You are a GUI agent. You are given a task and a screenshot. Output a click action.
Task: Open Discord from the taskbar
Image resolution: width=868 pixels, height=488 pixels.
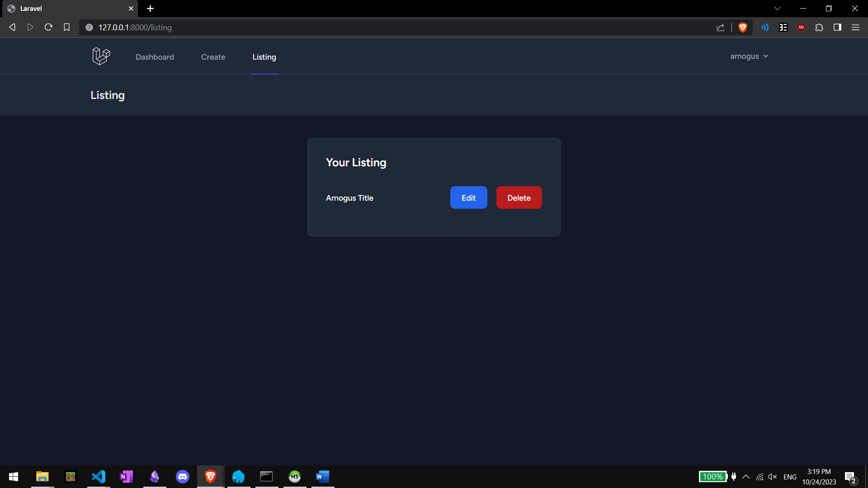click(x=183, y=477)
